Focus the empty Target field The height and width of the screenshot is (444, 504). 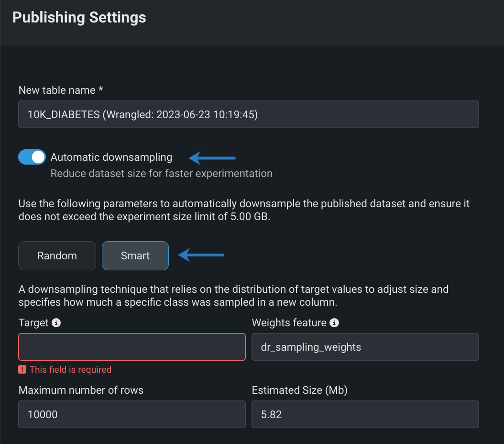click(x=132, y=347)
